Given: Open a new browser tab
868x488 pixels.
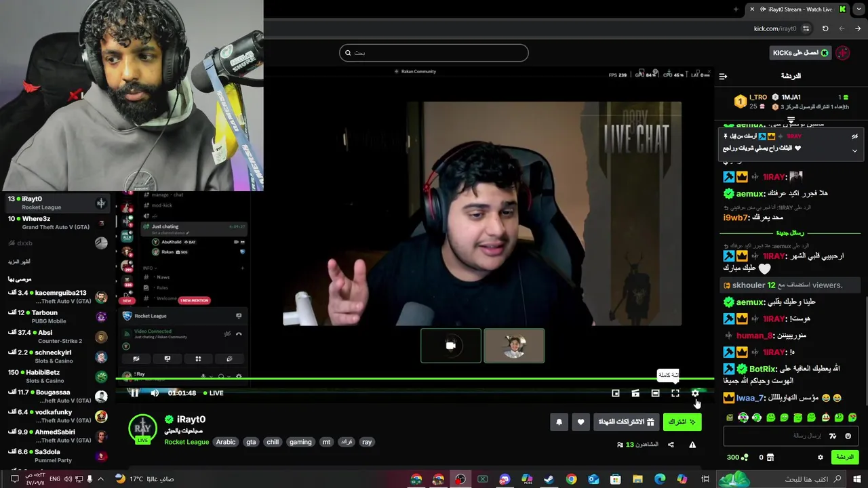Looking at the screenshot, I should (x=736, y=9).
